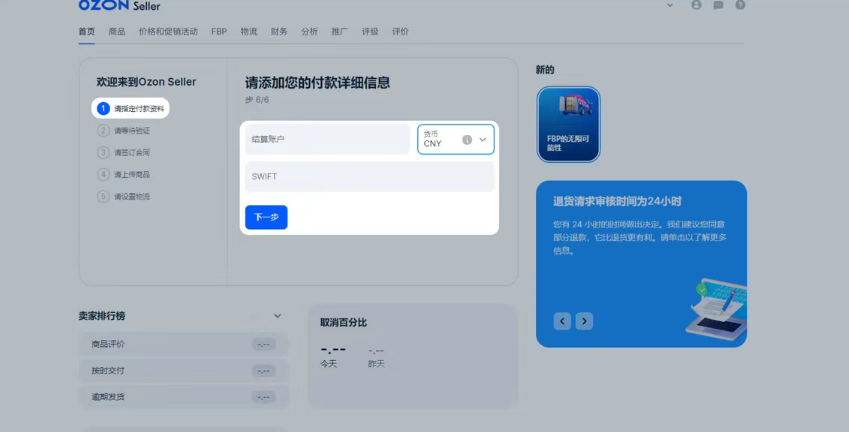Open the user profile icon
This screenshot has height=432, width=849.
pos(696,5)
